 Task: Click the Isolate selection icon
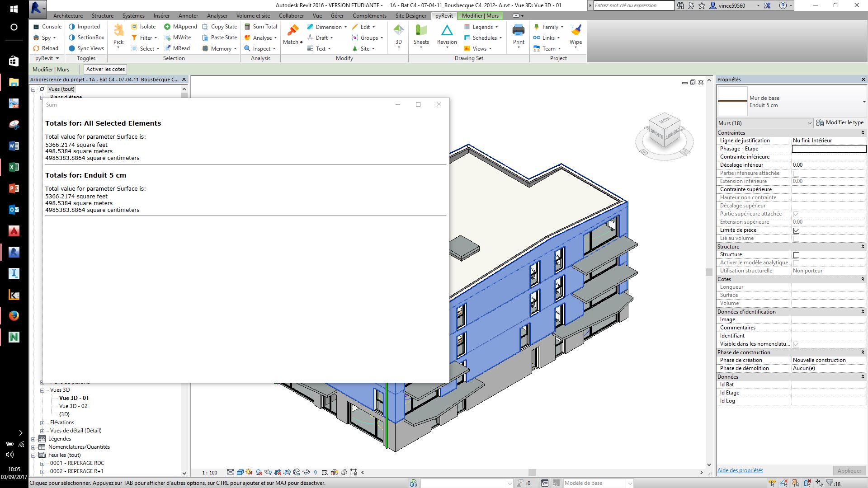[134, 27]
